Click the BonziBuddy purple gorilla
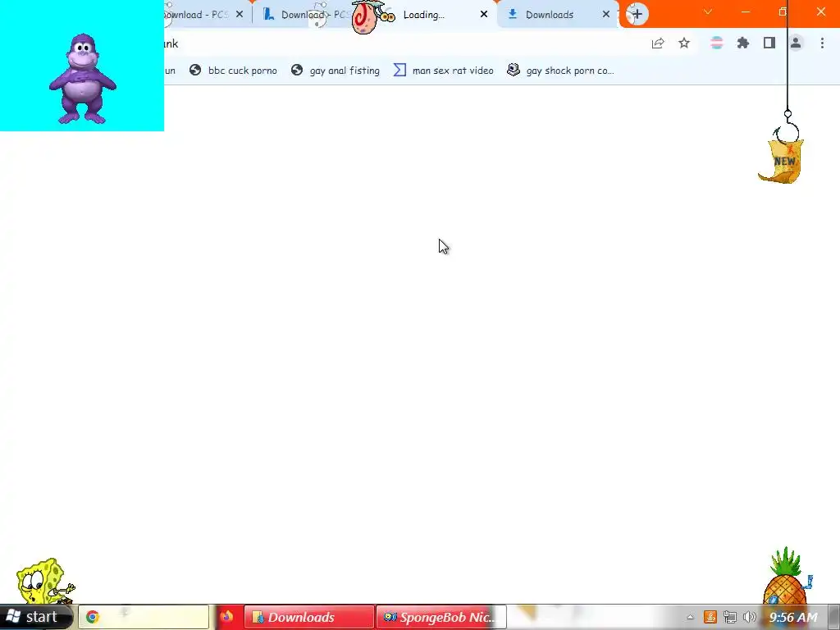840x630 pixels. pos(83,79)
